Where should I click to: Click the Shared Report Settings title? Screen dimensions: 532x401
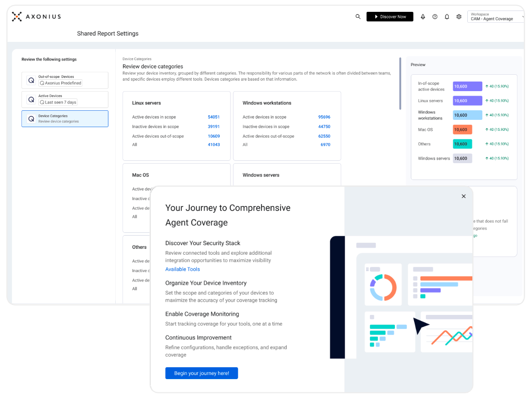(x=107, y=33)
